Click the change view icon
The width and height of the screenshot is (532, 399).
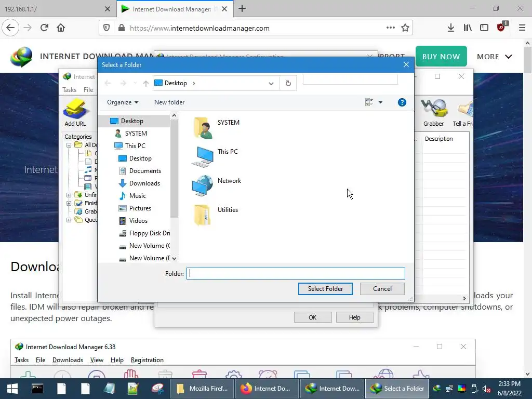[369, 102]
